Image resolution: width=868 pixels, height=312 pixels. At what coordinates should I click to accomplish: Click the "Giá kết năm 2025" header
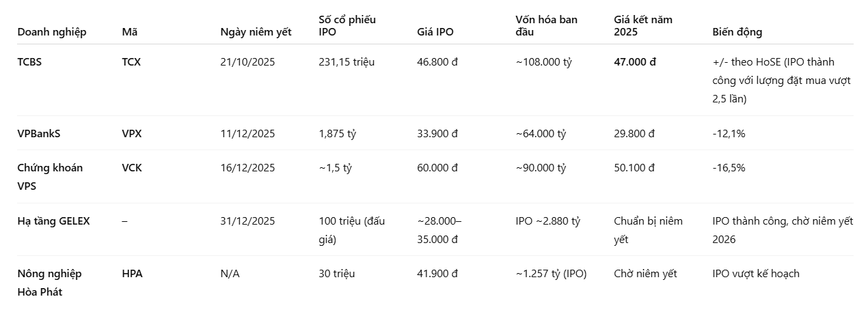642,25
